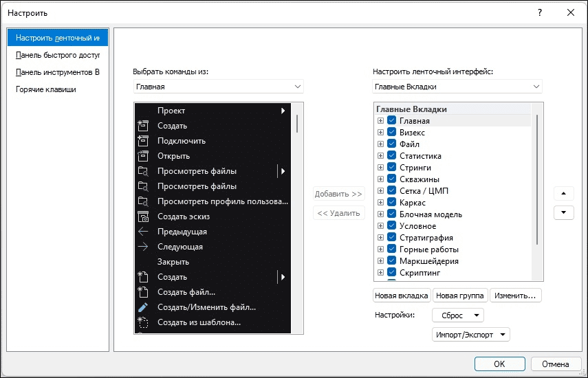Click the Новая вкладка button
The height and width of the screenshot is (378, 588).
[401, 296]
